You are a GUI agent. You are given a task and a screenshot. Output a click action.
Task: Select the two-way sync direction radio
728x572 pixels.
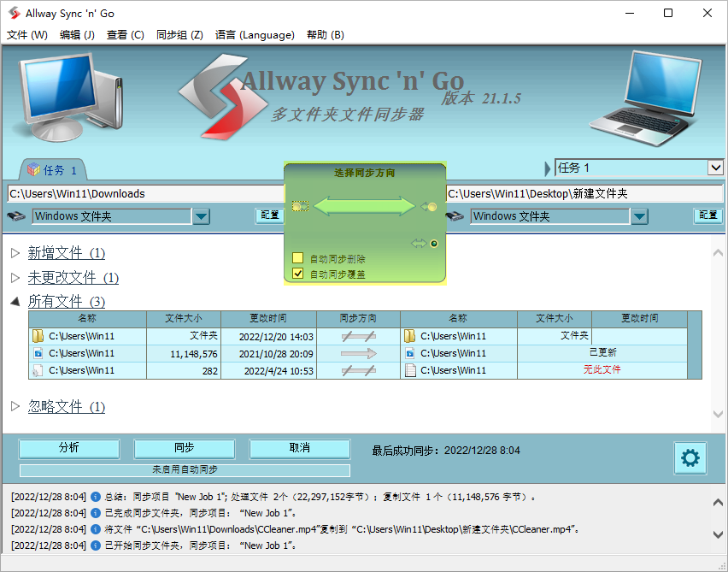click(x=434, y=244)
